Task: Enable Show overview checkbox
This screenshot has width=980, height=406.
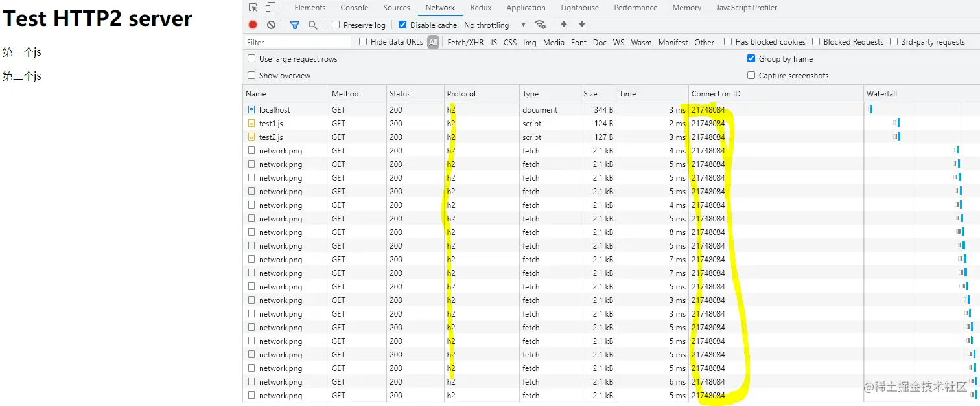Action: pyautogui.click(x=251, y=75)
